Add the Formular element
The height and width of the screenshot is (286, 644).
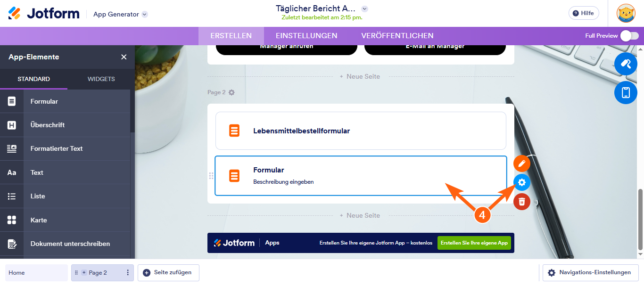[x=65, y=101]
